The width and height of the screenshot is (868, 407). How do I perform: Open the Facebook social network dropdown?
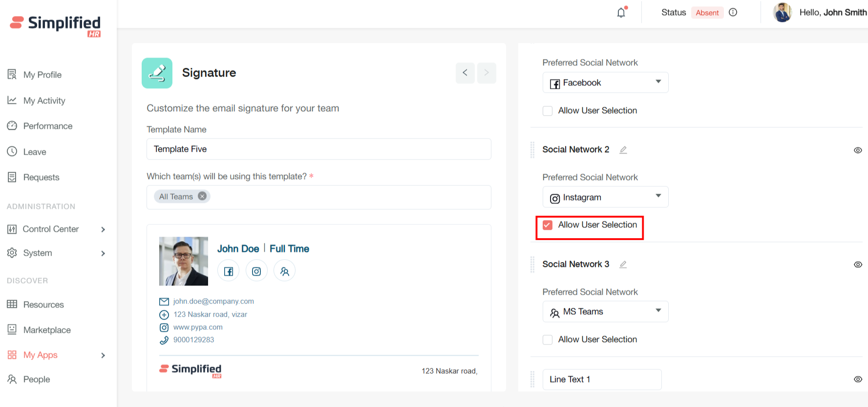pos(605,83)
